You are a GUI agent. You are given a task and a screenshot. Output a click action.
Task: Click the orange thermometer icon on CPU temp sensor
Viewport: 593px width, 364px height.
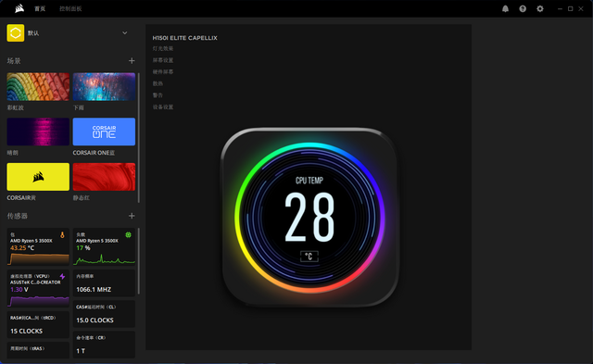tap(62, 234)
